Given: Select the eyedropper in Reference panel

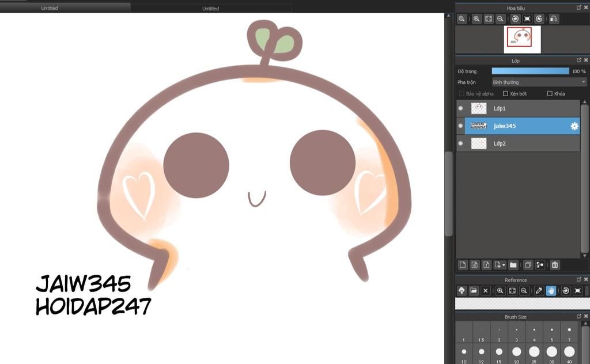Looking at the screenshot, I should point(539,291).
